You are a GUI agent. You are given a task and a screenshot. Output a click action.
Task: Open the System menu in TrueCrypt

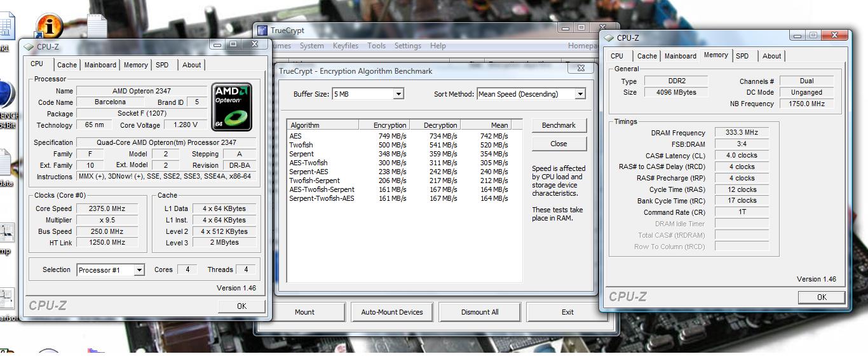click(x=312, y=46)
